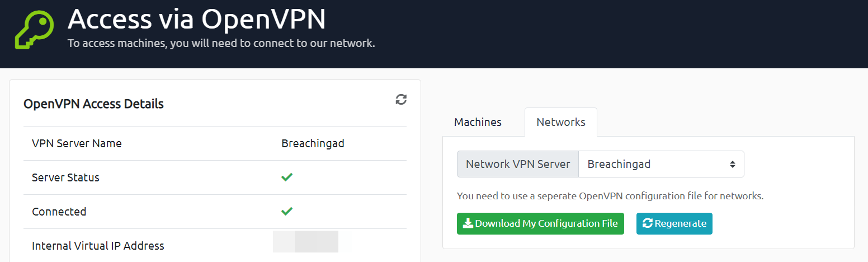The width and height of the screenshot is (868, 262).
Task: Click the Server Status label
Action: (65, 177)
